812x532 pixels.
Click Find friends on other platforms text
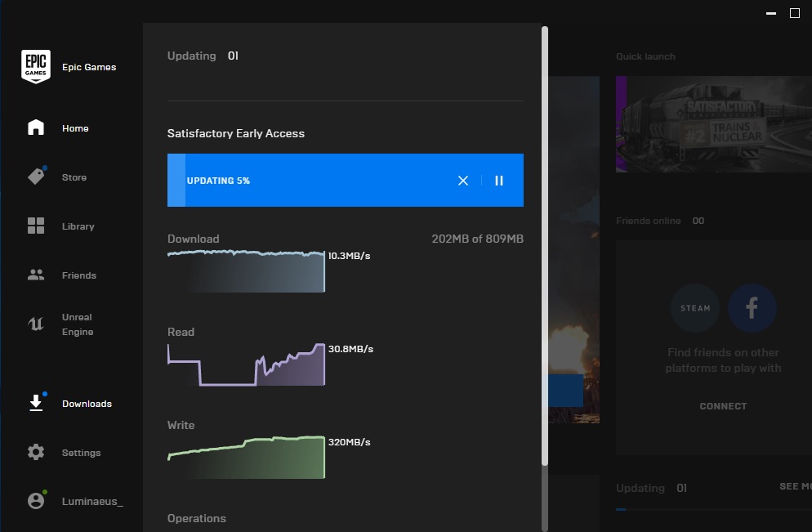click(723, 360)
